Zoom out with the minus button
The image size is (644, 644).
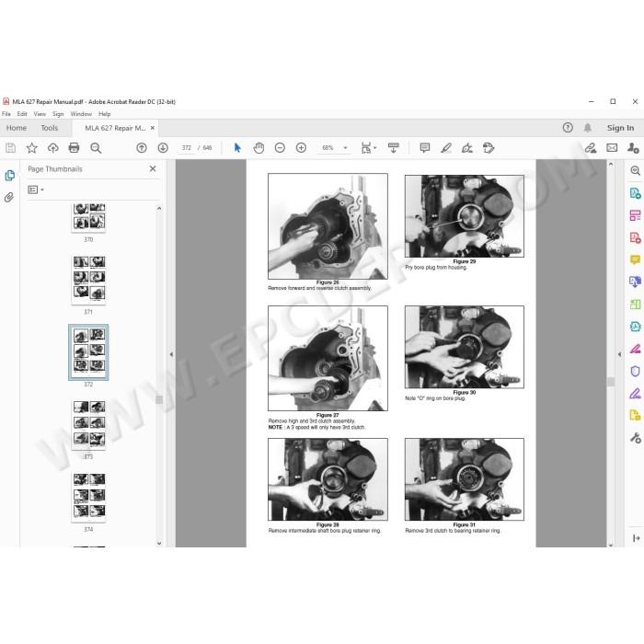click(280, 148)
